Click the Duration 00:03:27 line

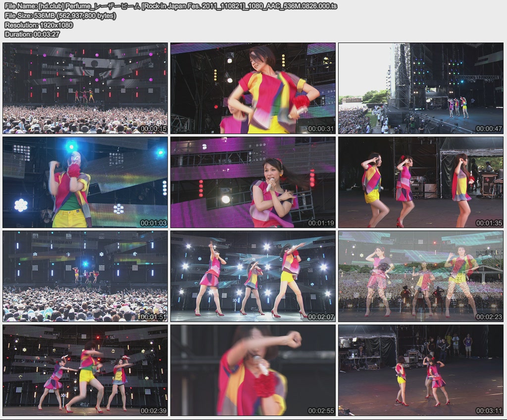point(32,34)
